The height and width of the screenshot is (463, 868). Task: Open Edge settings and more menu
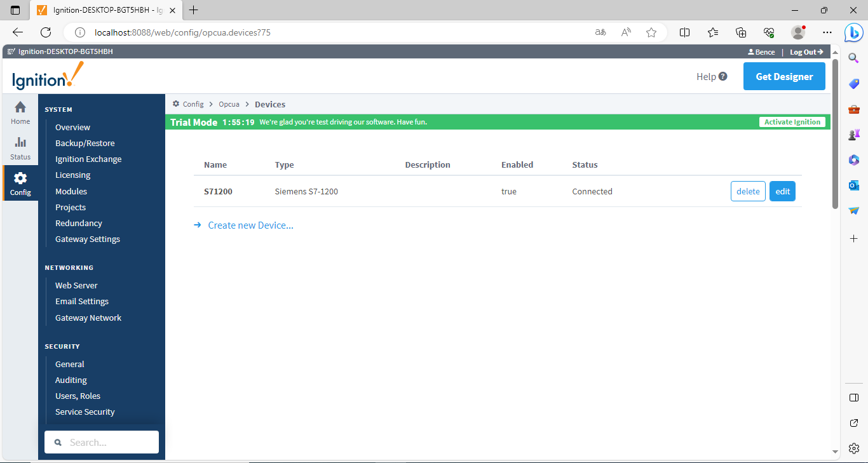(827, 32)
